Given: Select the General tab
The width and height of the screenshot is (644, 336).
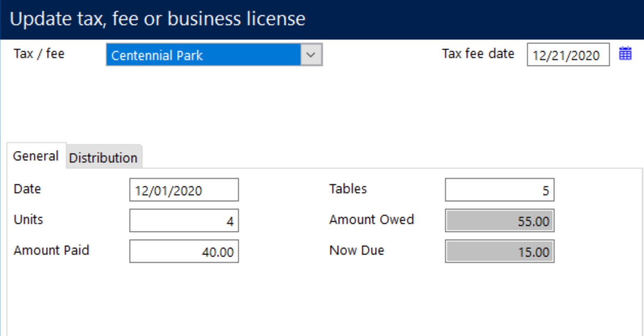Looking at the screenshot, I should click(36, 156).
